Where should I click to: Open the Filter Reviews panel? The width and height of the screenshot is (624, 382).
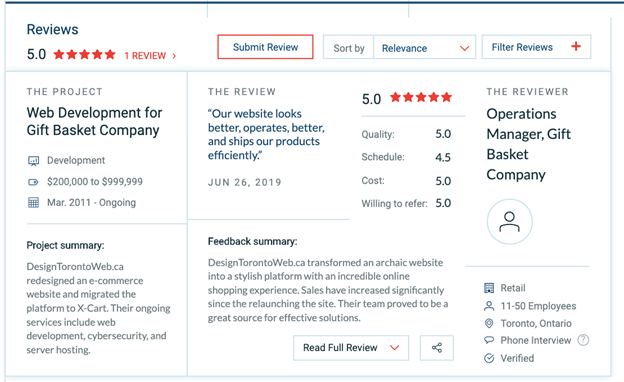point(536,47)
